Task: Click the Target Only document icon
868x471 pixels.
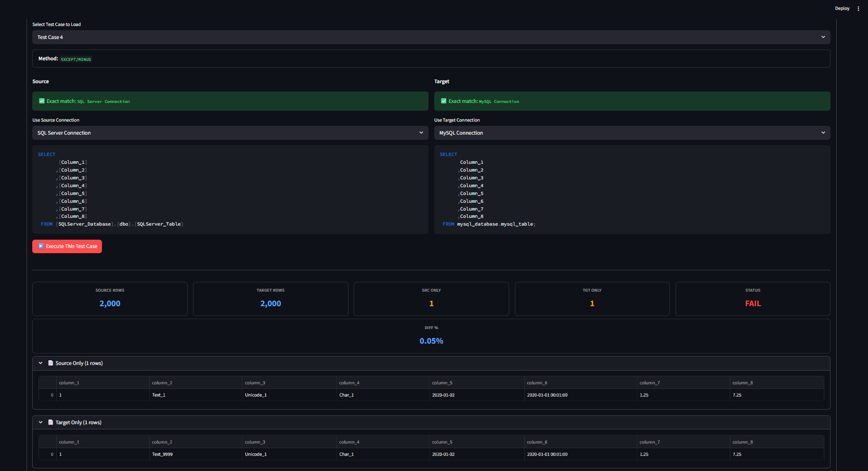Action: point(50,423)
